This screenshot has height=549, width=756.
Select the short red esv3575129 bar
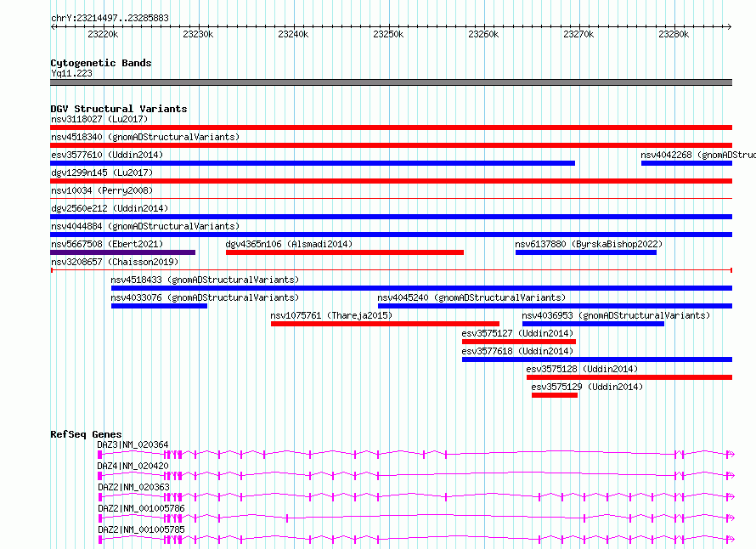pyautogui.click(x=555, y=395)
